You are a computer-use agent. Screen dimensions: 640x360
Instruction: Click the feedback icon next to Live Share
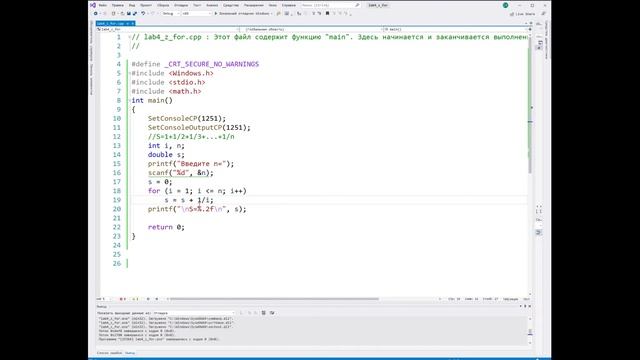543,14
